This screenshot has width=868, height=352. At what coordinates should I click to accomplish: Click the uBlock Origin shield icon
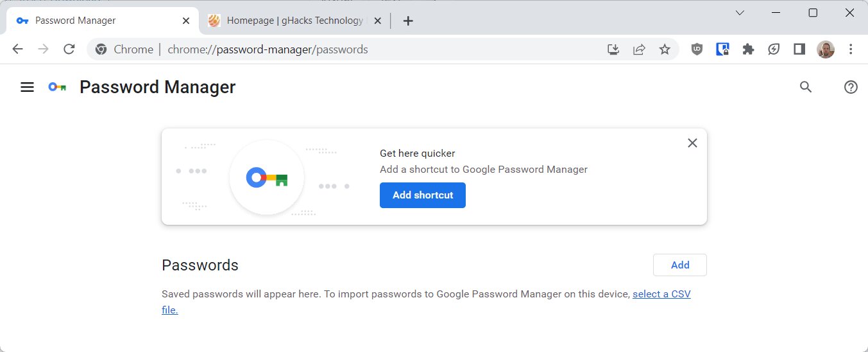click(697, 49)
